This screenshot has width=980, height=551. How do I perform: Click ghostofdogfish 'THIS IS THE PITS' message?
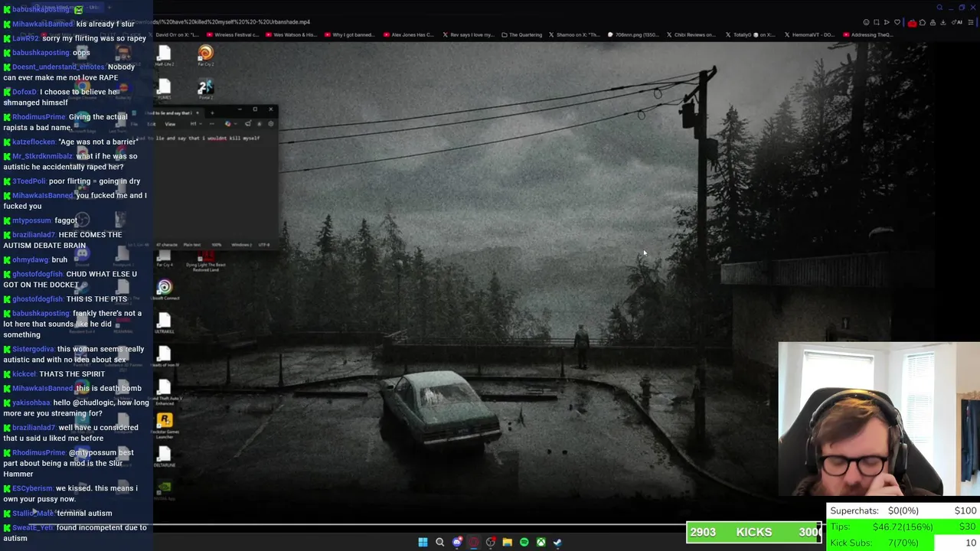click(96, 298)
